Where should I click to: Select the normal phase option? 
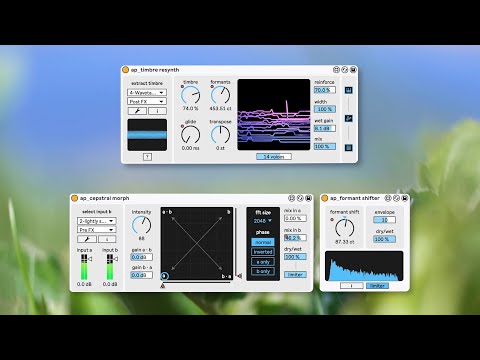click(263, 242)
